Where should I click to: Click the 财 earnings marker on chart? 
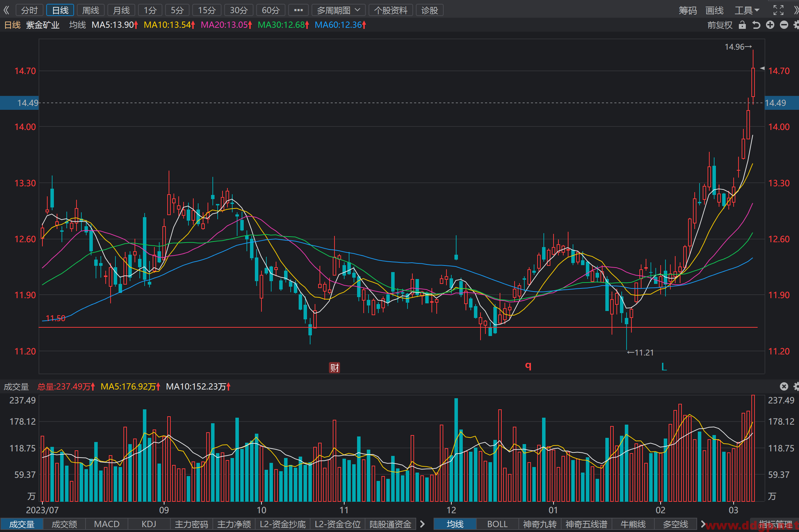(334, 367)
